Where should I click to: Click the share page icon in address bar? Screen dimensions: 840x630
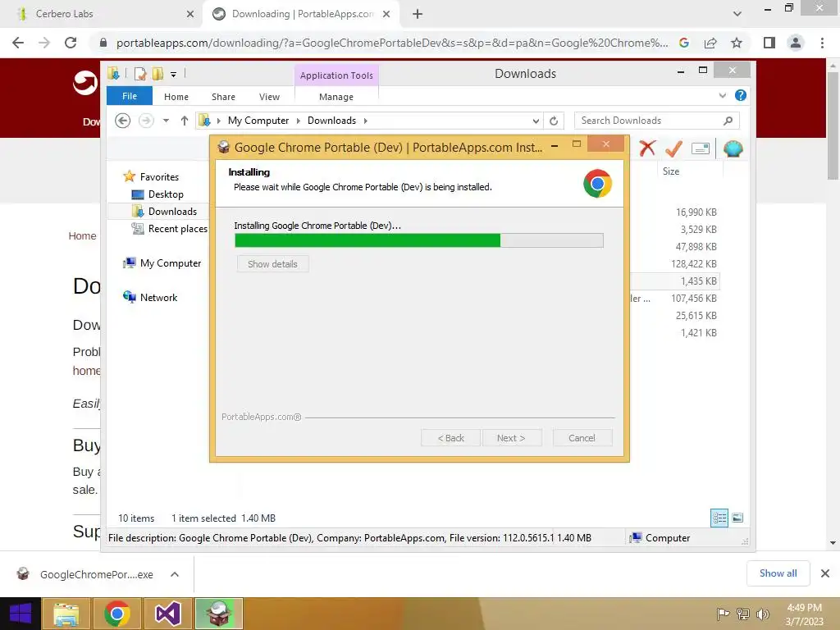pos(710,43)
